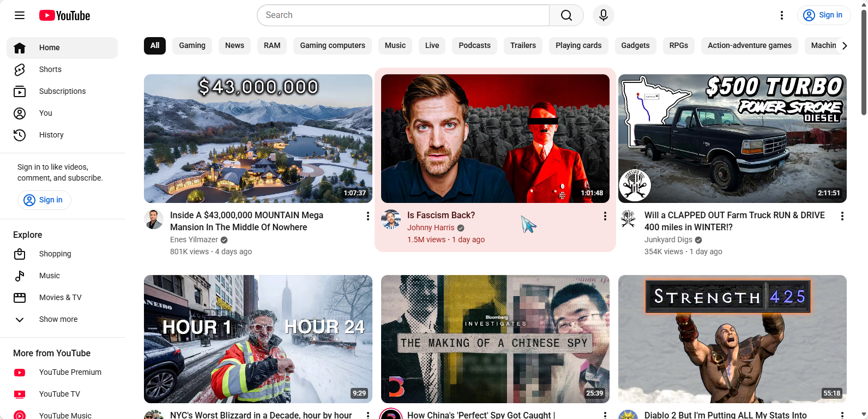Play the Is Fascism Back thumbnail
868x419 pixels.
(x=495, y=139)
